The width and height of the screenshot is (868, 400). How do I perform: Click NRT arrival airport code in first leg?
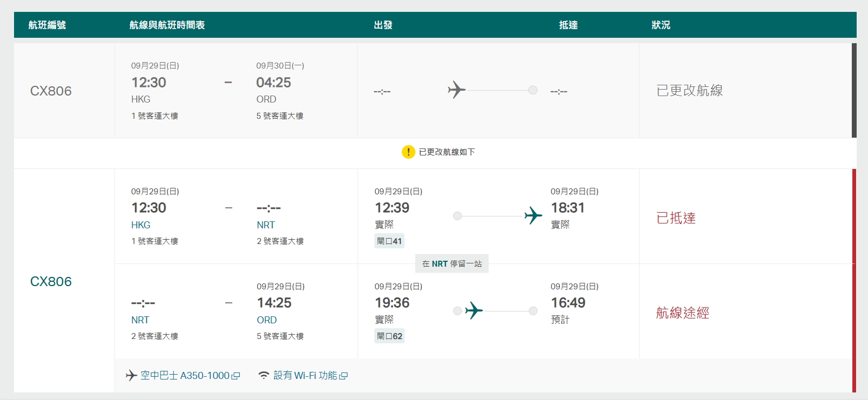pyautogui.click(x=266, y=225)
